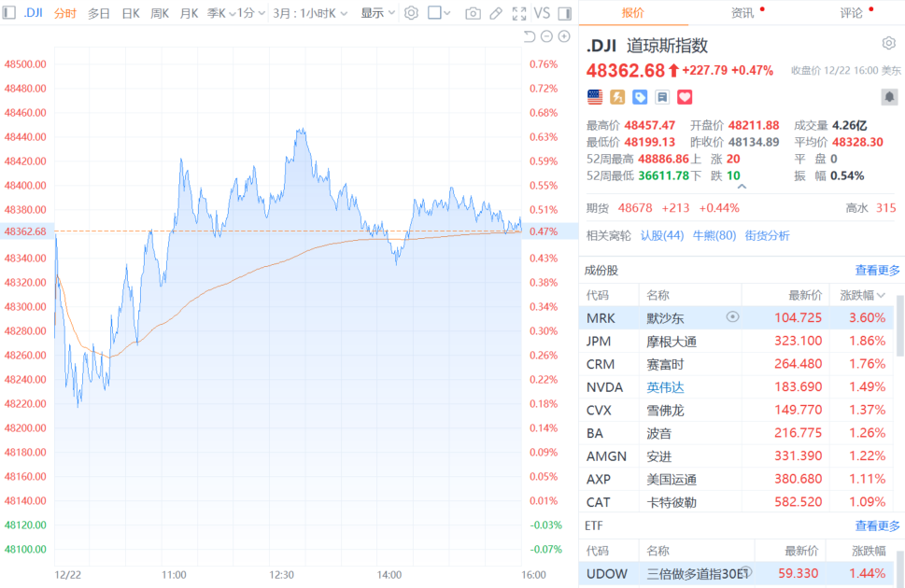Sort by 涨跌幅 column dropdown arrow

(881, 296)
